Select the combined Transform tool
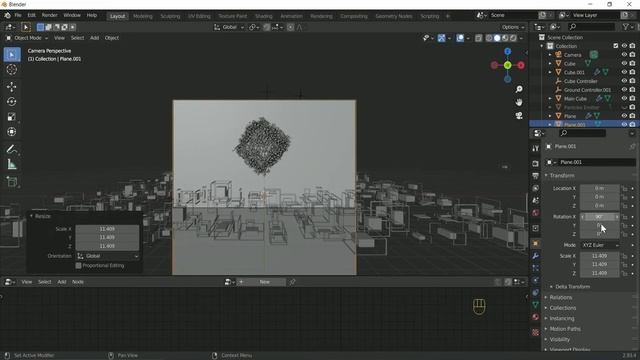This screenshot has height=360, width=640. [x=12, y=132]
